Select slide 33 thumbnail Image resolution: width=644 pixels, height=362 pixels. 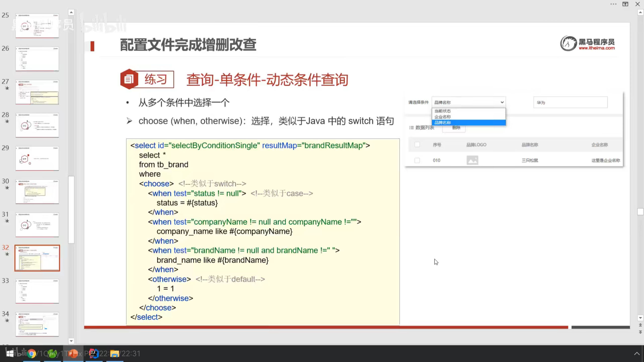[37, 291]
